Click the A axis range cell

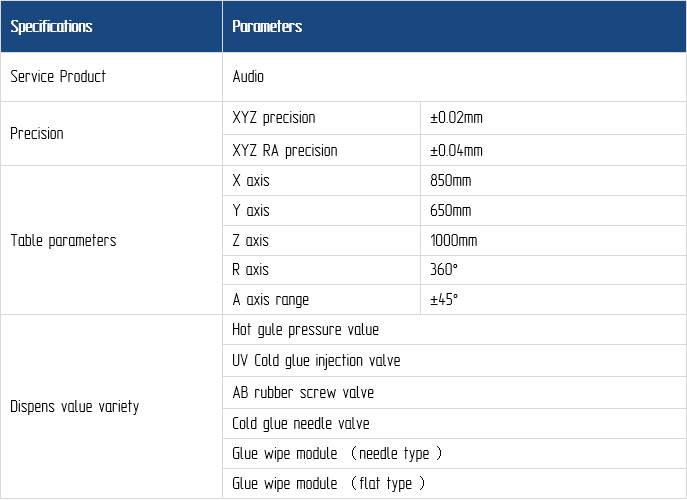(321, 299)
